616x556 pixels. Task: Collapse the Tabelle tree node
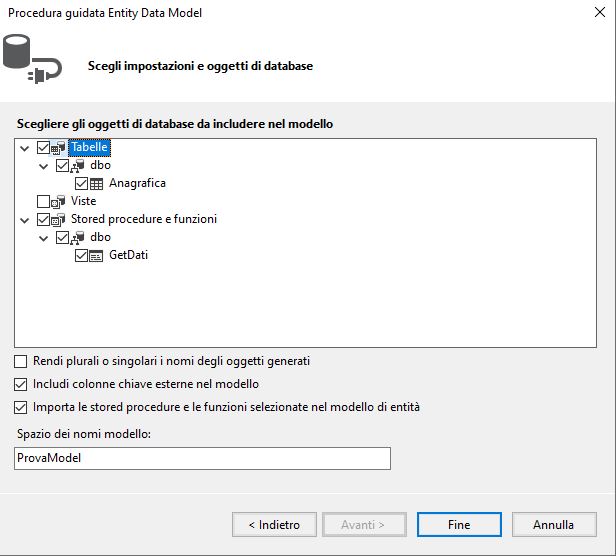tap(25, 149)
